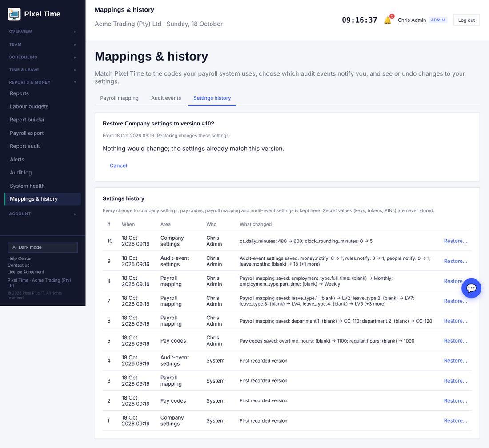Switch to the Audit events tab
The image size is (489, 448).
tap(166, 98)
